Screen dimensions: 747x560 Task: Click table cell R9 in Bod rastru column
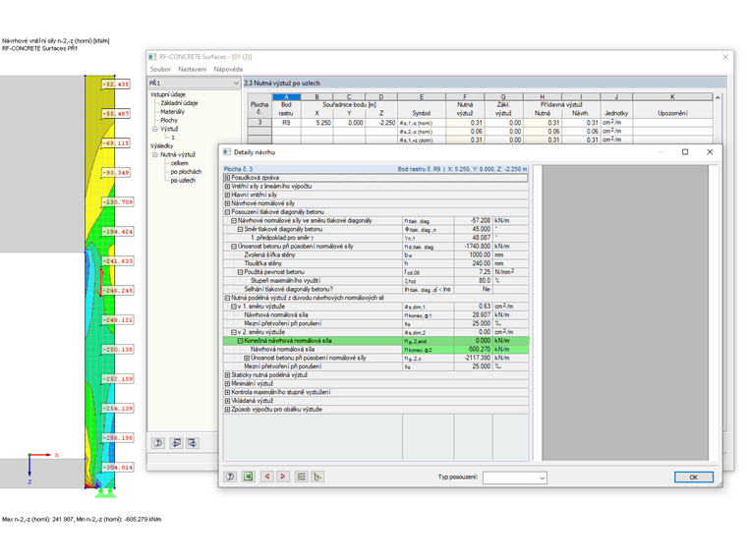point(286,123)
